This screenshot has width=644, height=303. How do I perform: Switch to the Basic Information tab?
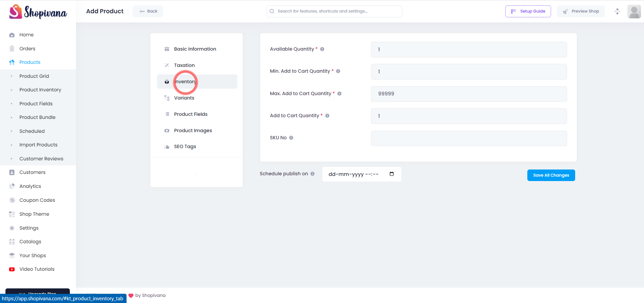point(197,49)
